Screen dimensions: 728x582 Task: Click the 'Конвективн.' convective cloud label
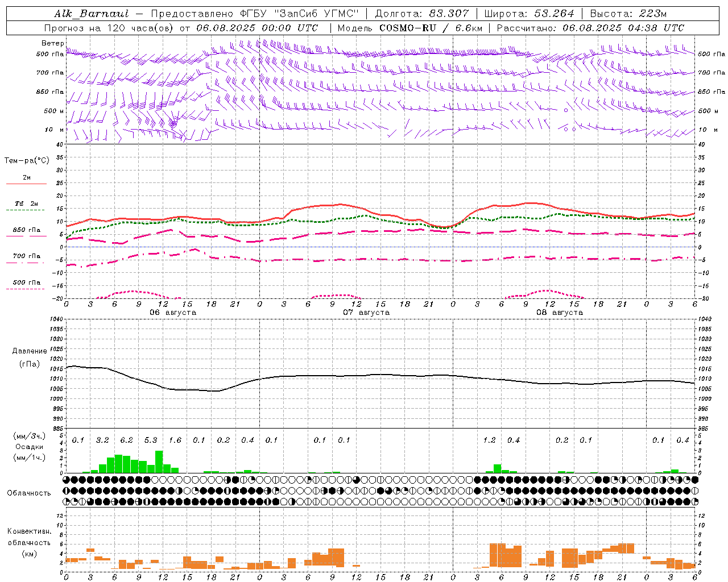coord(29,531)
